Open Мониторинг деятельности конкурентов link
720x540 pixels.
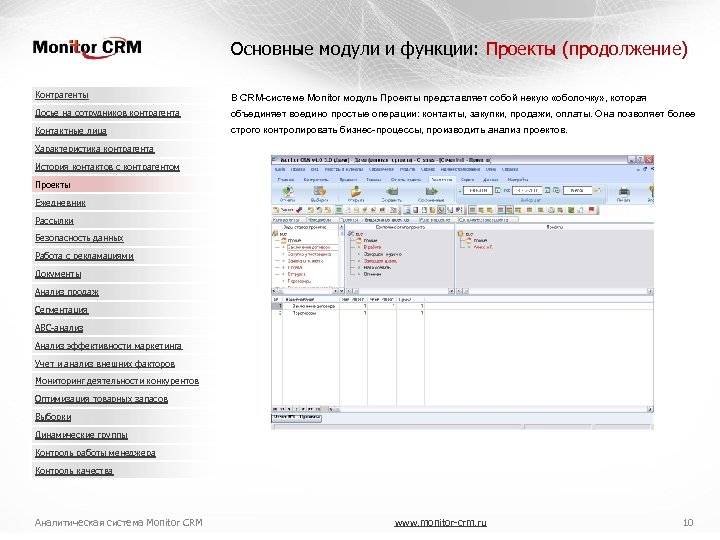point(117,381)
